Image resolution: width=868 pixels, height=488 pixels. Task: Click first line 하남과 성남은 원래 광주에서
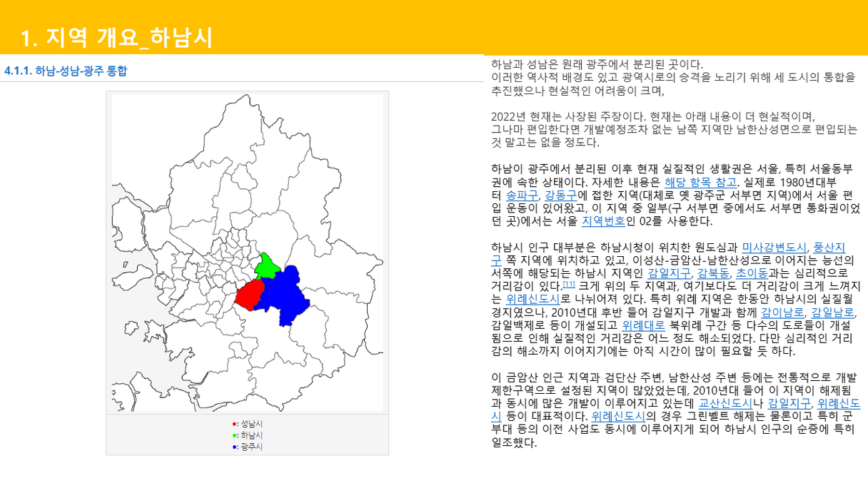coord(597,64)
